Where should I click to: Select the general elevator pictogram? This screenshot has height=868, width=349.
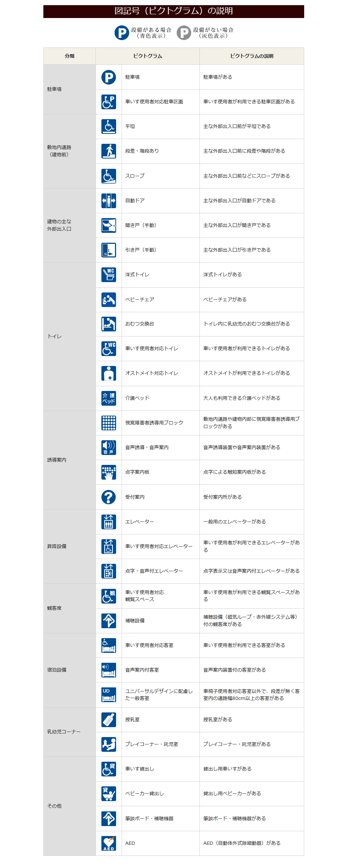pyautogui.click(x=109, y=522)
